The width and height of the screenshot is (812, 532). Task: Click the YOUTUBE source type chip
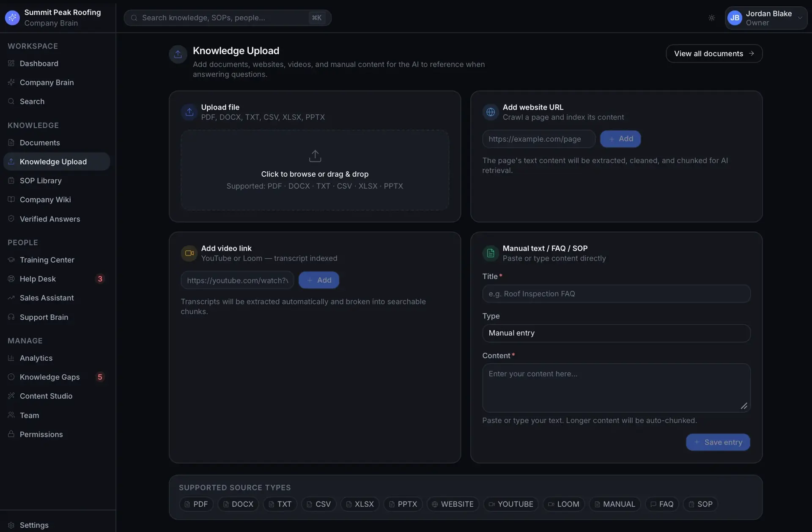click(x=511, y=504)
